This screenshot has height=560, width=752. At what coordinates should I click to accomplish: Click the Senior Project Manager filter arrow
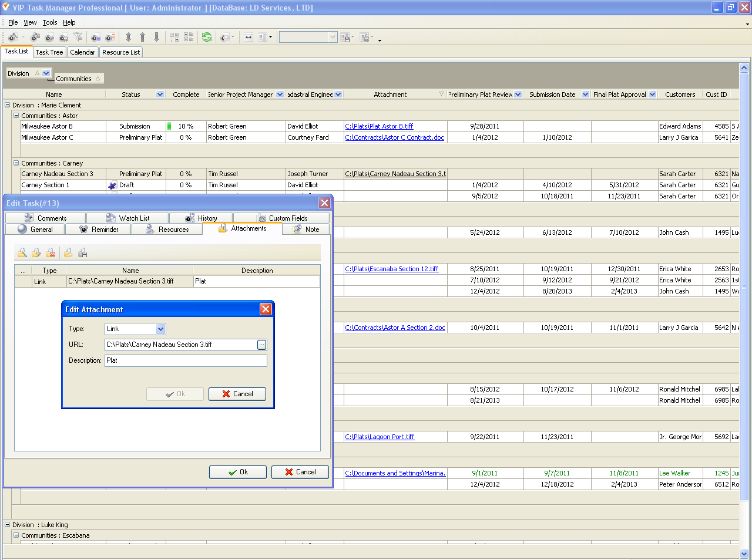(280, 94)
